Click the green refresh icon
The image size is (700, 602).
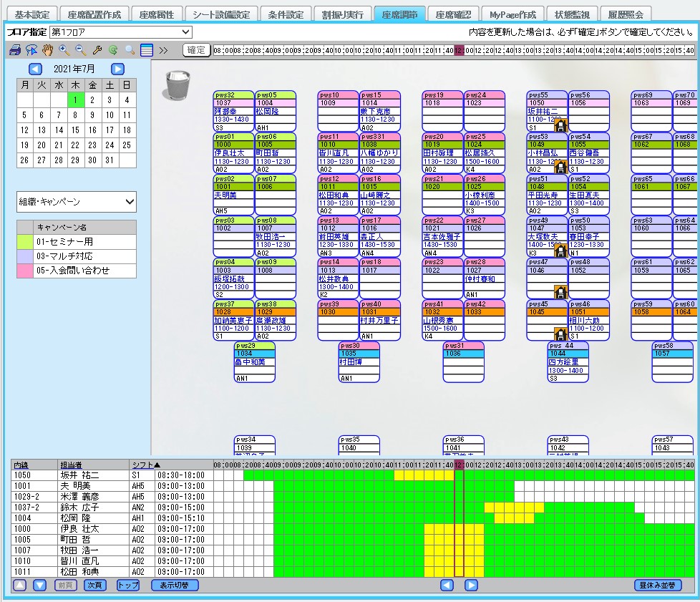click(x=113, y=50)
